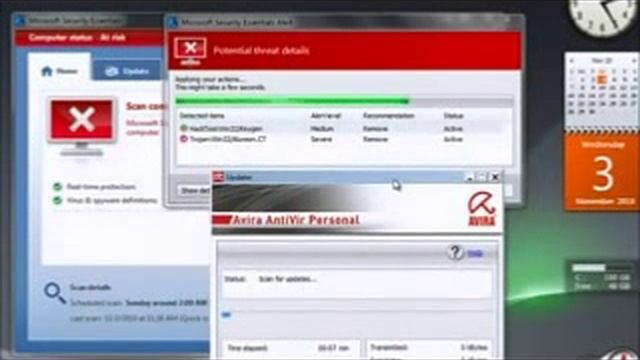Click the Severe alert level cell
The width and height of the screenshot is (640, 360).
pyautogui.click(x=321, y=139)
